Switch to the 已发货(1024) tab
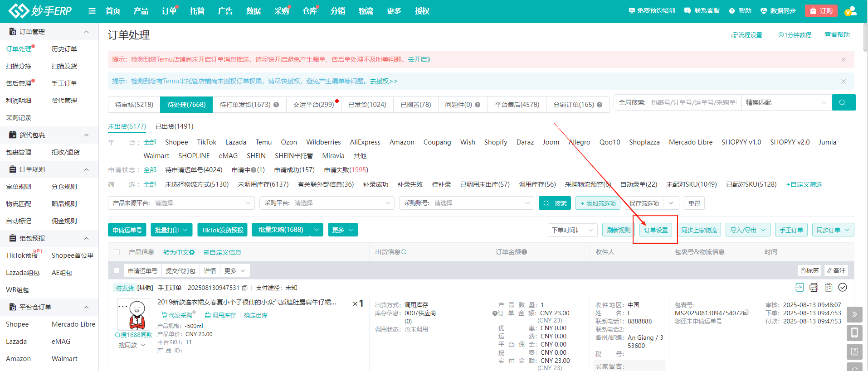 coord(367,105)
